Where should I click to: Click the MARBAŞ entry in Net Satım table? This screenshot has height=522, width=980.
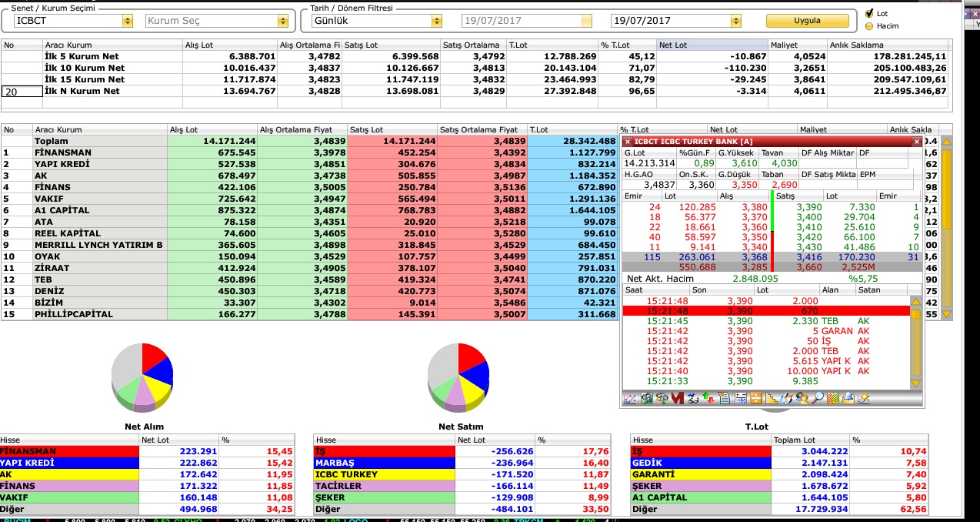pos(385,463)
